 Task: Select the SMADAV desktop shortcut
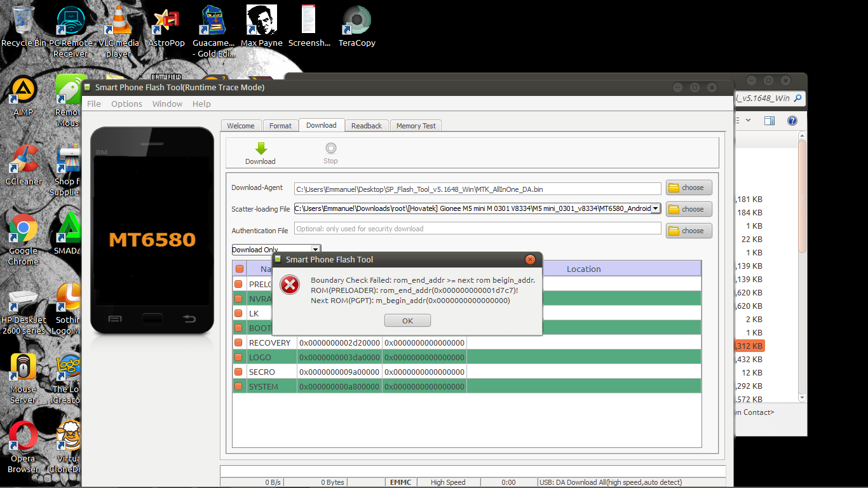(68, 234)
